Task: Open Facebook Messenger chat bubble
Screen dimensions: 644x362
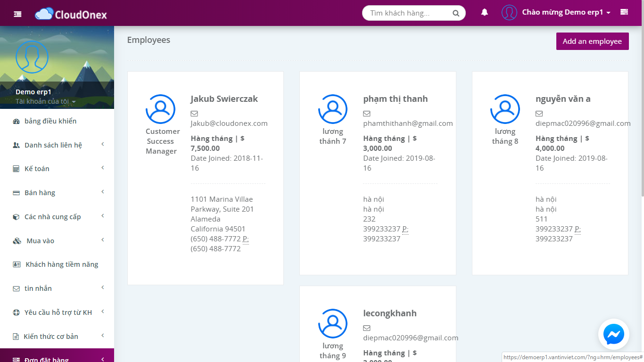Action: (614, 335)
